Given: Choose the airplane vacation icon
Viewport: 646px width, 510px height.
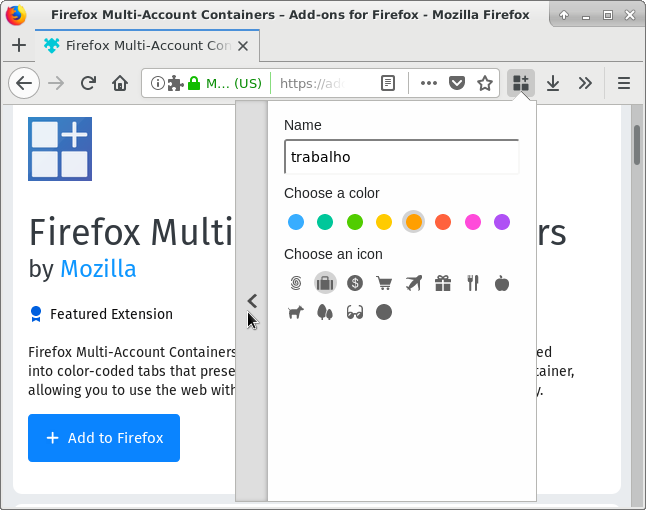Looking at the screenshot, I should [x=414, y=283].
